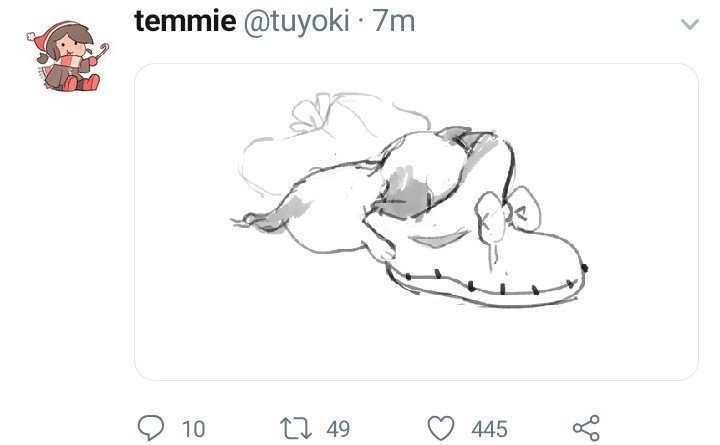Reply using the speech bubble icon
Image resolution: width=720 pixels, height=445 pixels.
point(151,428)
